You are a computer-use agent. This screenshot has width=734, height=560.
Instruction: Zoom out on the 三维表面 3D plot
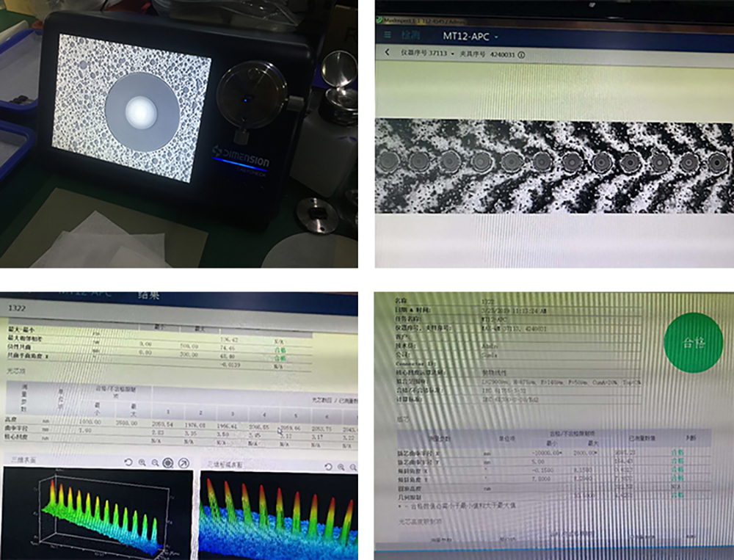click(x=154, y=463)
